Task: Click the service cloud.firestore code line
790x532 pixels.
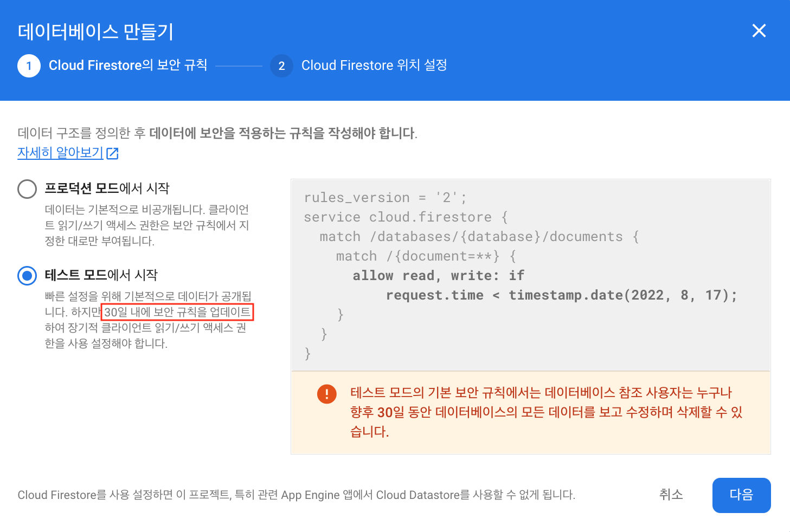Action: (406, 217)
